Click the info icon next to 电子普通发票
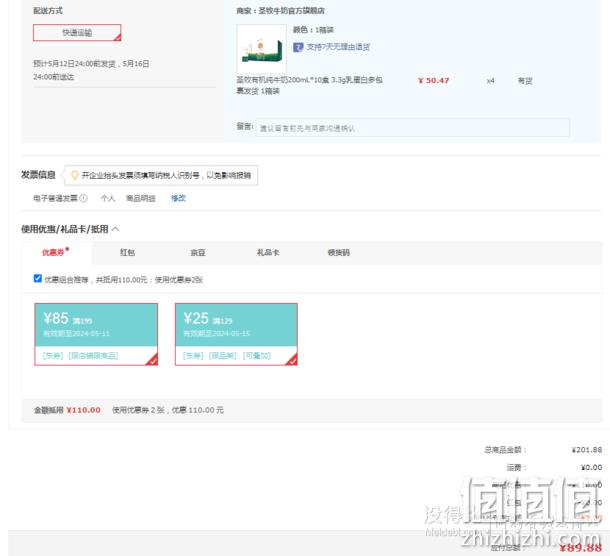The height and width of the screenshot is (556, 610). 84,198
